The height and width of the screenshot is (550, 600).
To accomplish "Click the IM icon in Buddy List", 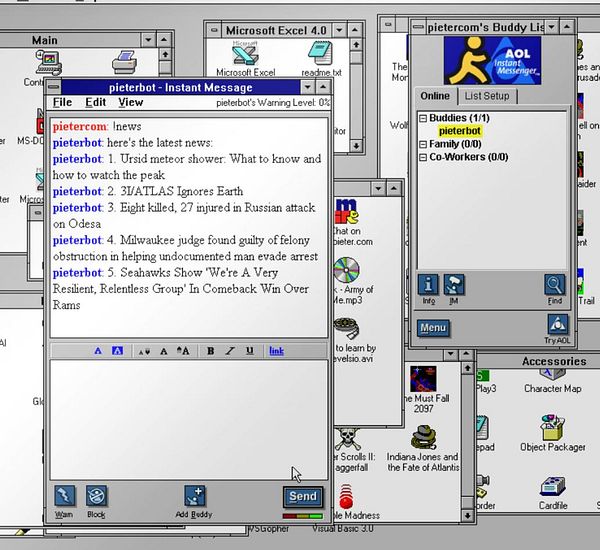I will pyautogui.click(x=454, y=285).
